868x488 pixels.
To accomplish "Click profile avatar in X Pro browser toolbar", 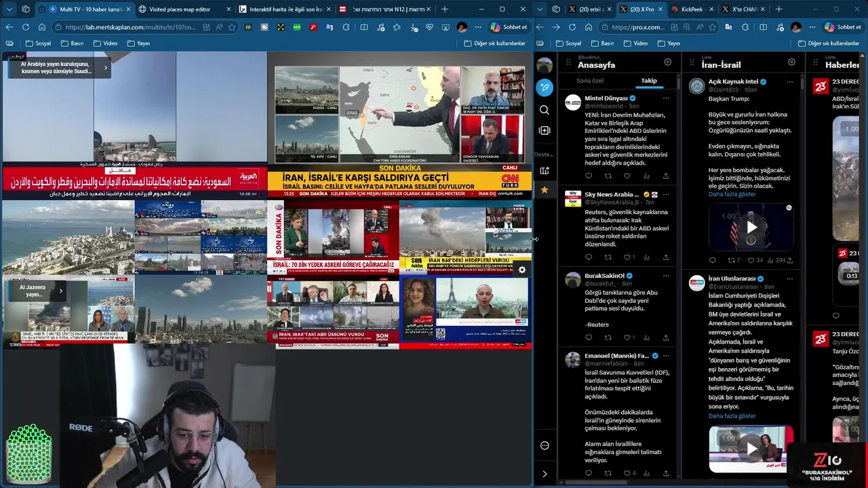I will coord(795,27).
